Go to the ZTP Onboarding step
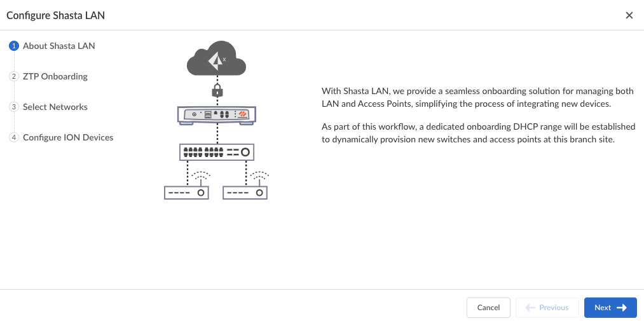644x321 pixels. tap(55, 76)
